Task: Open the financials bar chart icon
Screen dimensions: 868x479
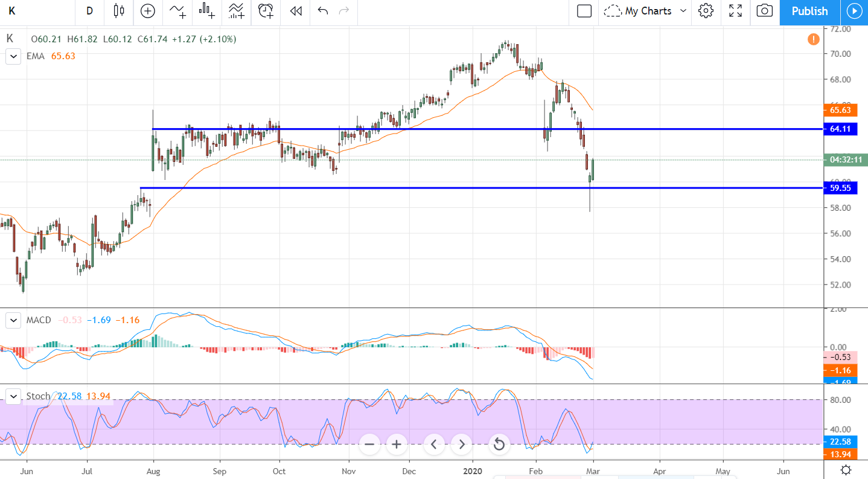Action: point(207,11)
